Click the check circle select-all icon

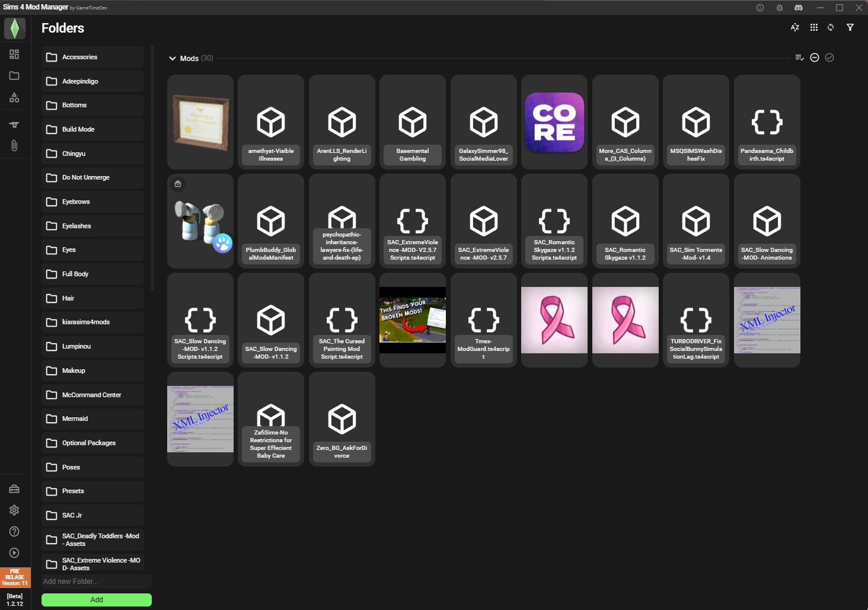(x=829, y=58)
